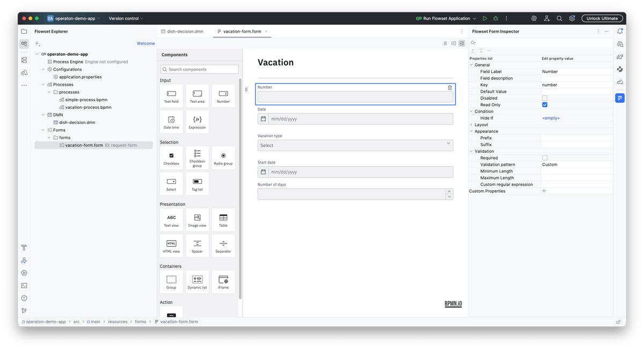The height and width of the screenshot is (350, 644).
Task: Add the Tag list component
Action: tap(197, 184)
